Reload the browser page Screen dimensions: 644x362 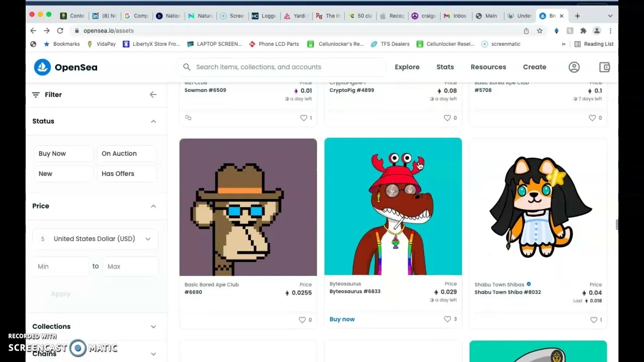60,31
